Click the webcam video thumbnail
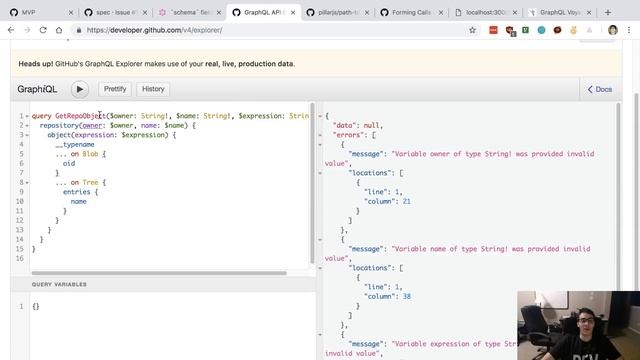This screenshot has height=360, width=640. tap(578, 325)
